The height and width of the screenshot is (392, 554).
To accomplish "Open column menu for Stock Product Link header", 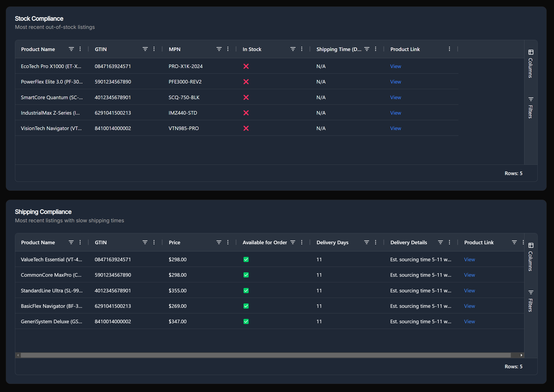I will pos(449,49).
